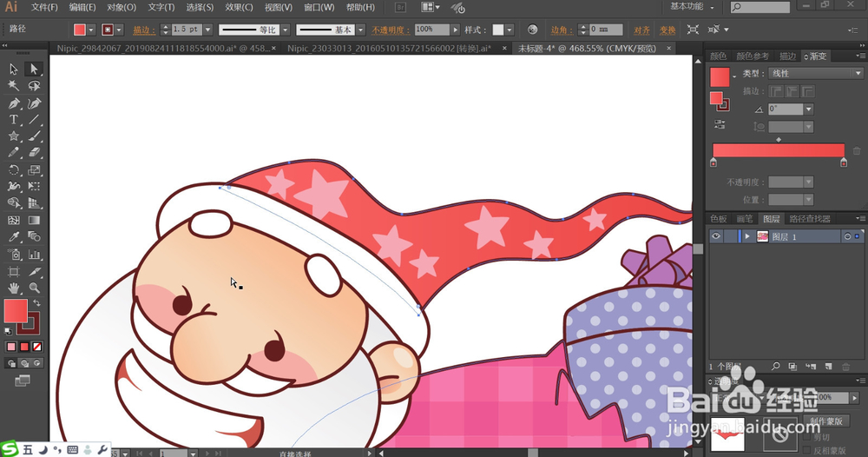
Task: Open gradient 类型 线性 dropdown
Action: (x=815, y=73)
